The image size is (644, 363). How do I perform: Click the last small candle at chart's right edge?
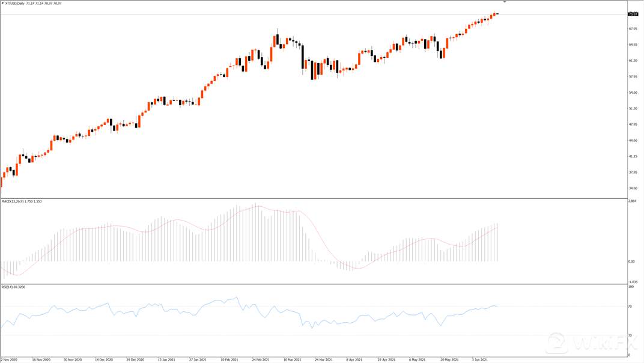click(497, 14)
